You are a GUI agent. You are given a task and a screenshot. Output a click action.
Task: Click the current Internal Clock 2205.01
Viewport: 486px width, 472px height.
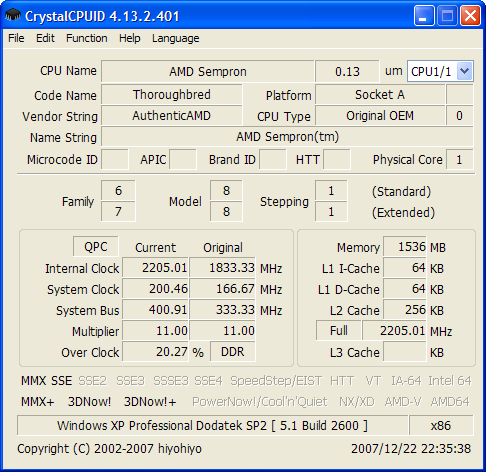pyautogui.click(x=156, y=267)
